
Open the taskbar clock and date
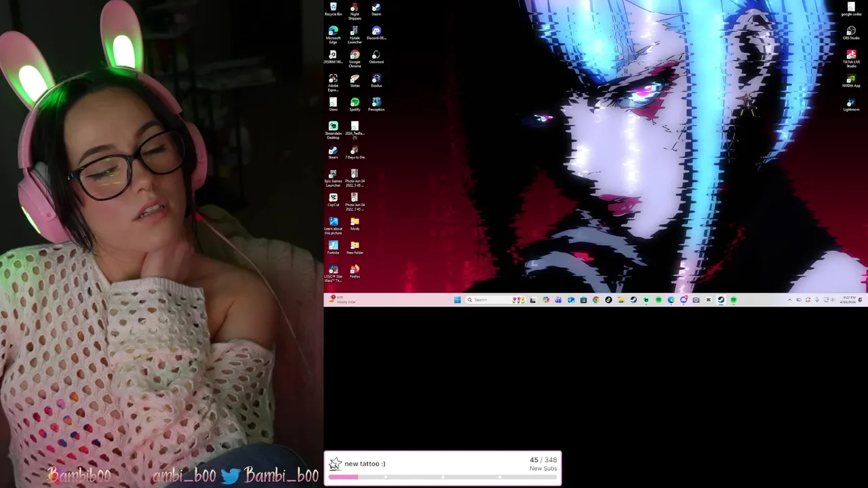(x=848, y=300)
